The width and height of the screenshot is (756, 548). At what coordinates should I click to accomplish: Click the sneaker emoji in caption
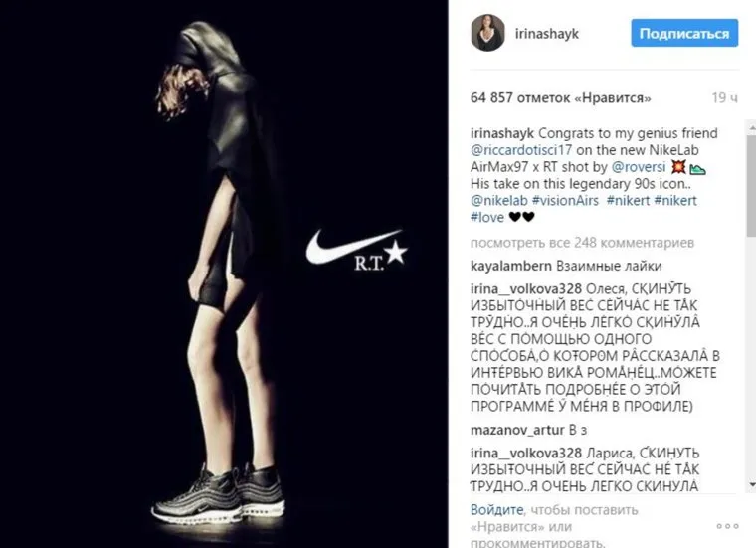pos(697,168)
